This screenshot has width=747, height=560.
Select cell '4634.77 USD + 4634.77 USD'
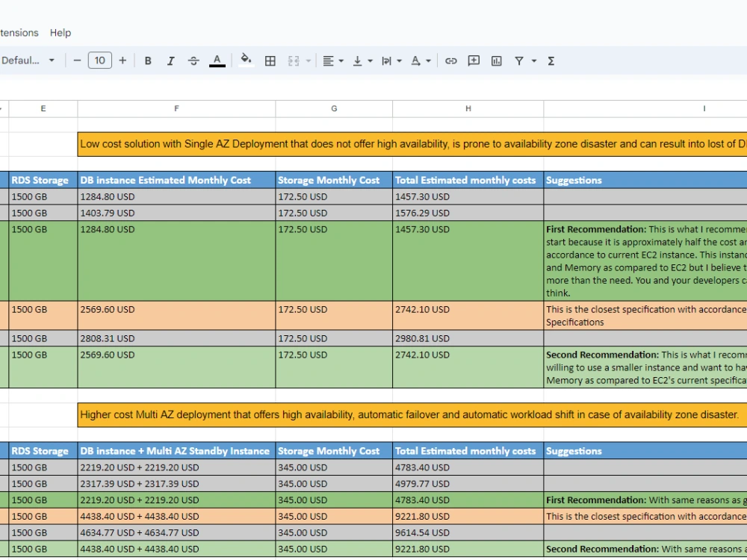tap(176, 533)
